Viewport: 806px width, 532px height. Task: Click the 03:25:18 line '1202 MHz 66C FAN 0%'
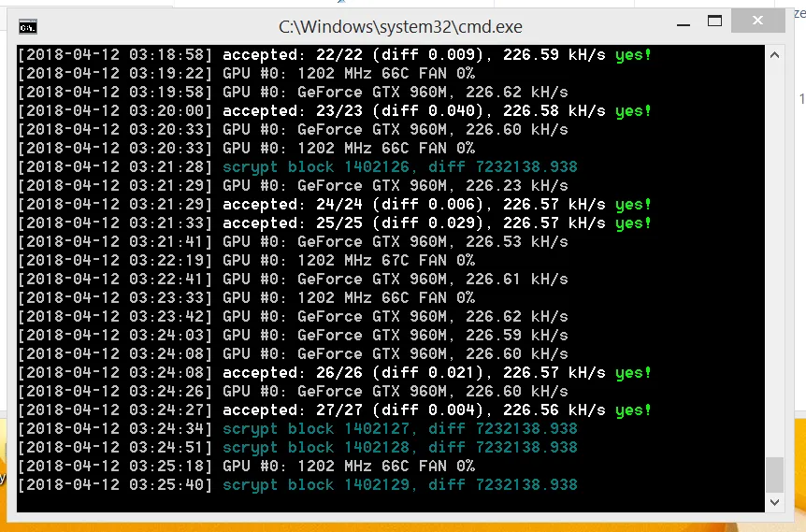pos(246,467)
